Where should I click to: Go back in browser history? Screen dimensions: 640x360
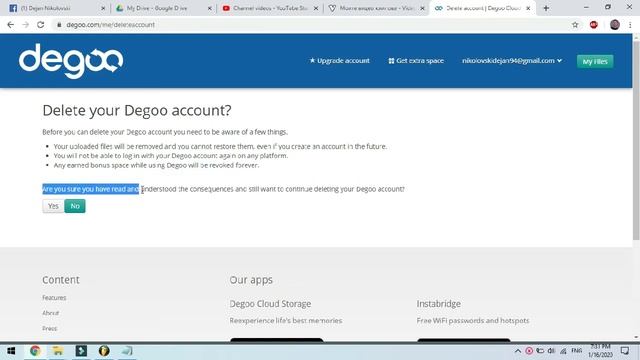click(11, 25)
